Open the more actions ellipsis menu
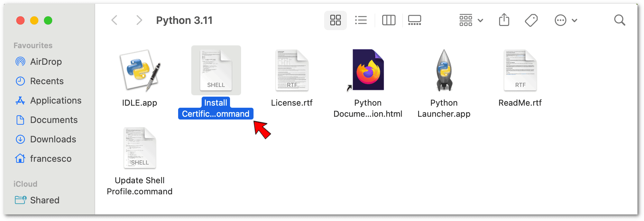 coord(565,20)
